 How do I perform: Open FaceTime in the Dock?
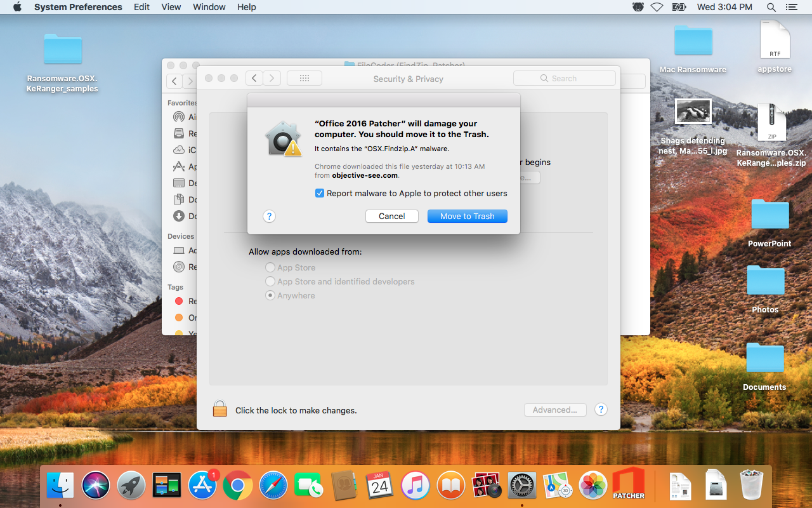[x=309, y=486]
